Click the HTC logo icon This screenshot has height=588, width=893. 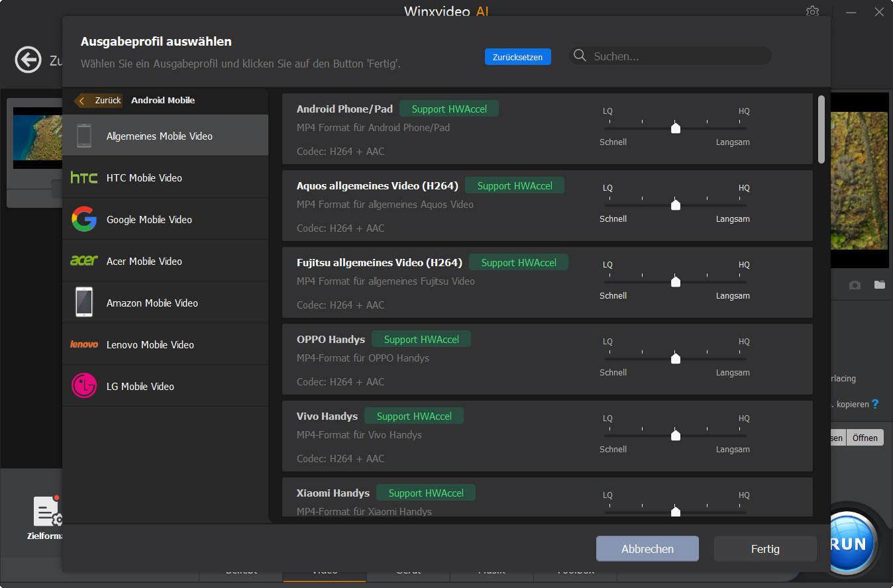(84, 177)
